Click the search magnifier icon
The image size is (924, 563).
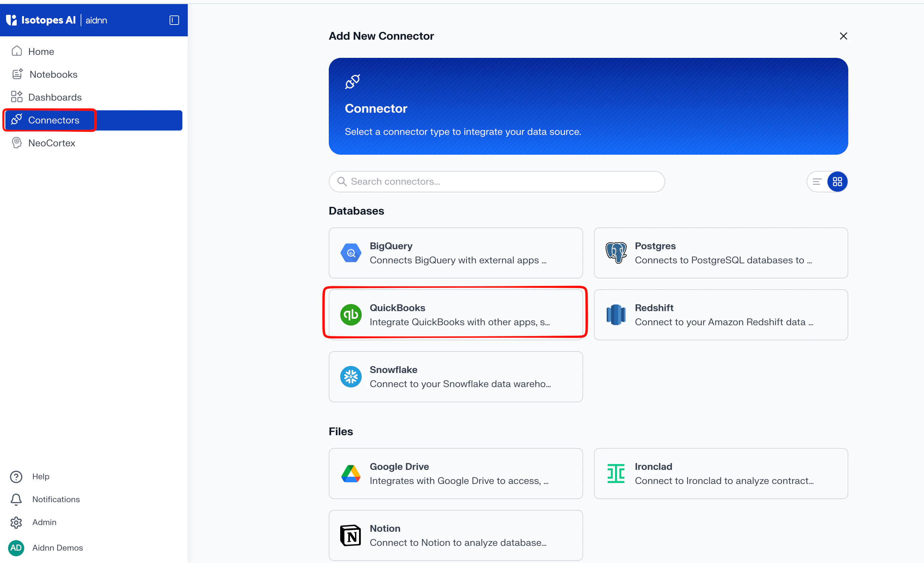pos(342,181)
